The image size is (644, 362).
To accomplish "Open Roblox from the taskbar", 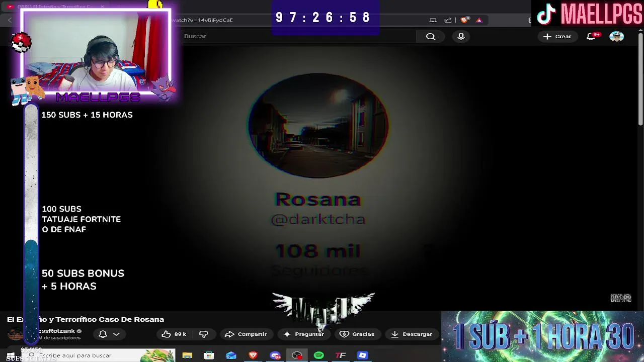I will pos(363,355).
